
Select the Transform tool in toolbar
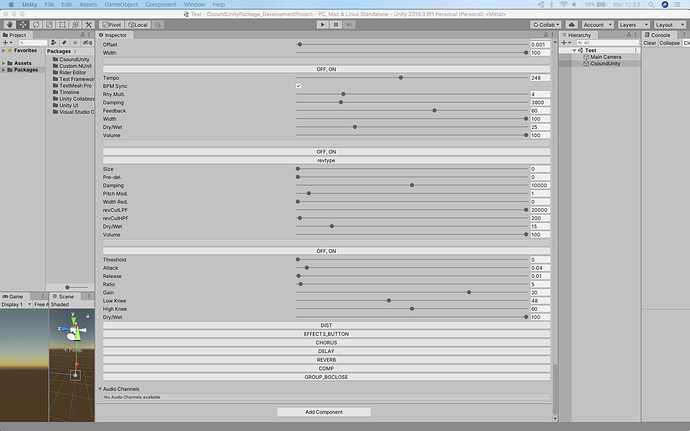pos(76,25)
